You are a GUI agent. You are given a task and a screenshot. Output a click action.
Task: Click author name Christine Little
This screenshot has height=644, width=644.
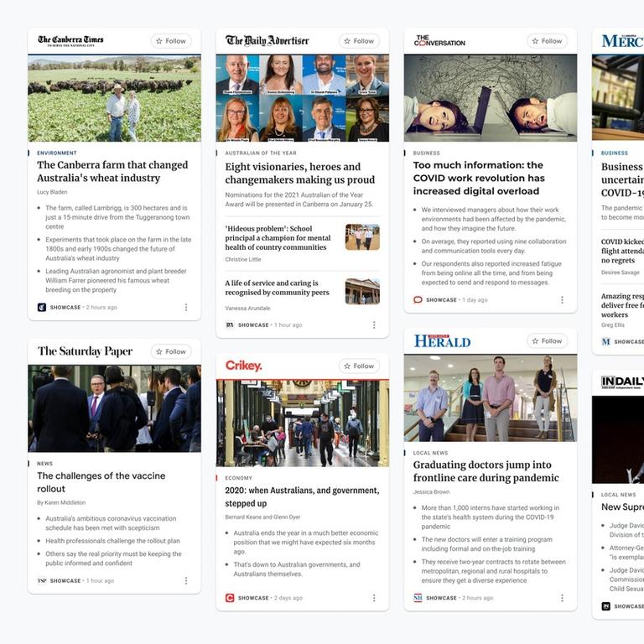243,259
